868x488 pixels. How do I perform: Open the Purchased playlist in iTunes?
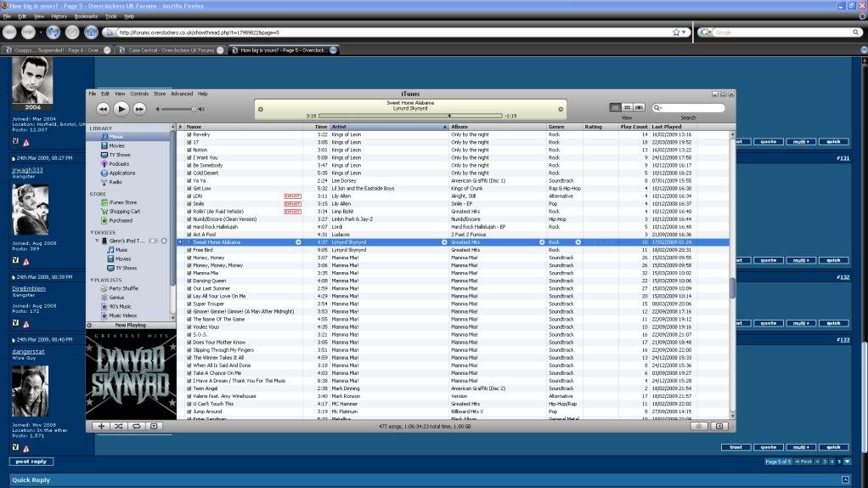point(120,220)
